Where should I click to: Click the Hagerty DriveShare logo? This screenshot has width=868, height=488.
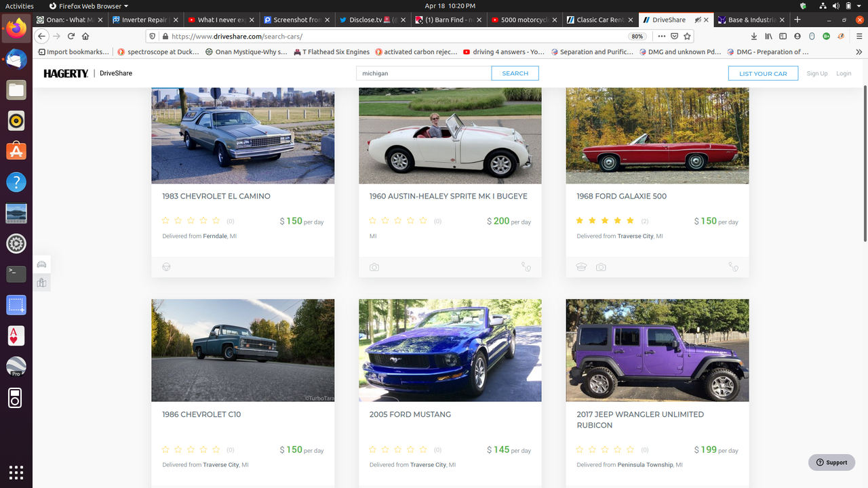[88, 73]
